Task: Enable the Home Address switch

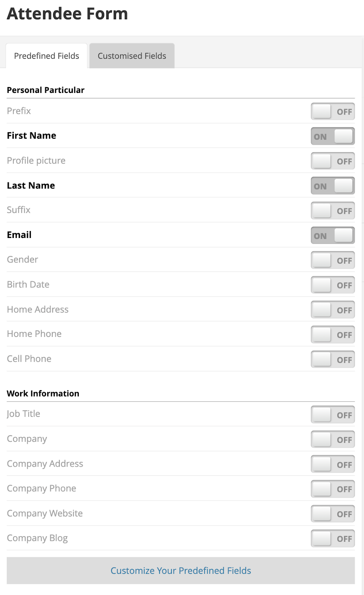Action: [332, 310]
